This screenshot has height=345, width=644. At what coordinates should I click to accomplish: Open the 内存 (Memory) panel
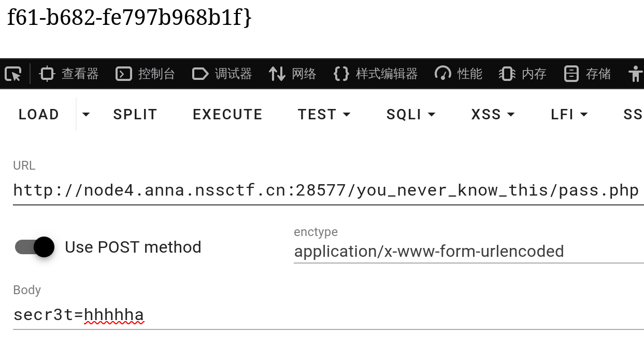click(x=523, y=74)
